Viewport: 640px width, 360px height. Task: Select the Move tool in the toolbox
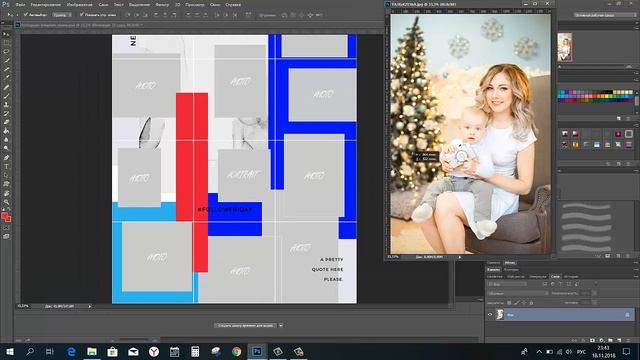tap(6, 34)
